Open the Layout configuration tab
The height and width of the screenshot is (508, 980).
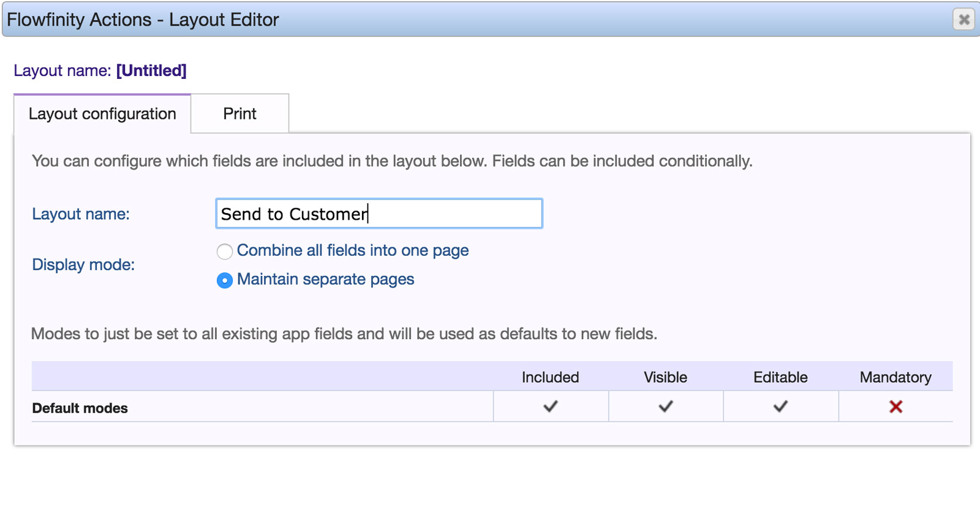(102, 114)
